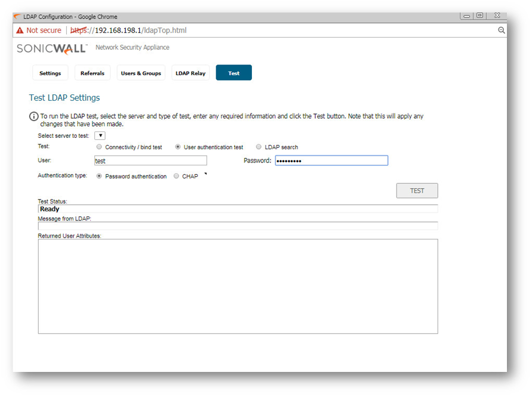
Task: Click the Test Status field showing Ready
Action: pos(238,209)
